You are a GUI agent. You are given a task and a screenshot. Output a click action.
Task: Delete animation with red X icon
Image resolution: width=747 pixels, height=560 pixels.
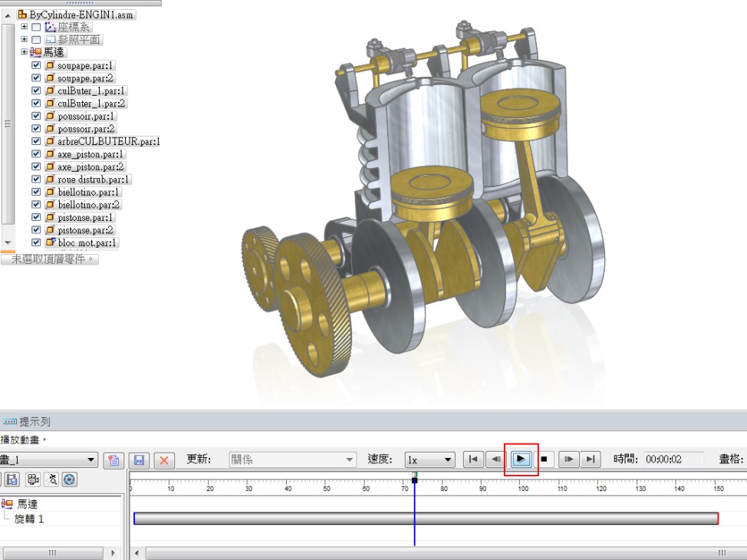(x=163, y=460)
